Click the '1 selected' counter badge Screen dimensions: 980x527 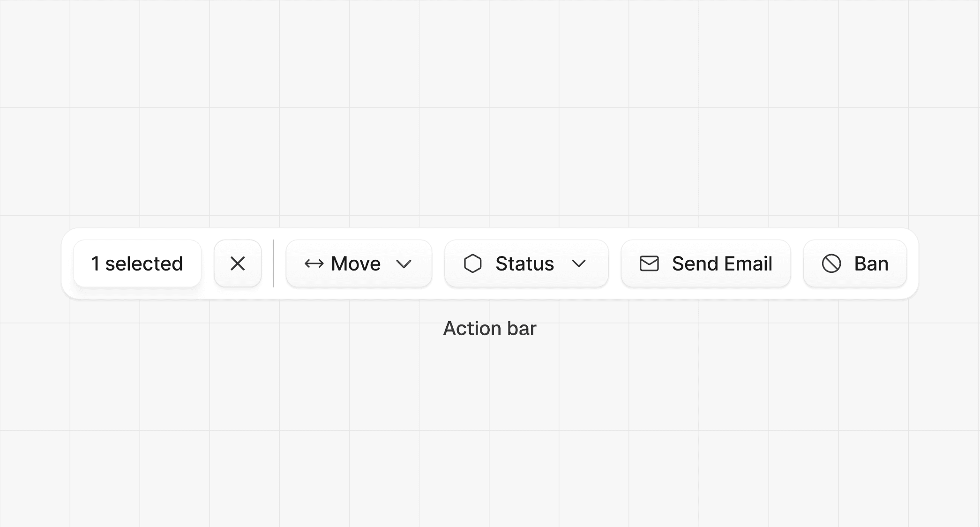coord(137,263)
